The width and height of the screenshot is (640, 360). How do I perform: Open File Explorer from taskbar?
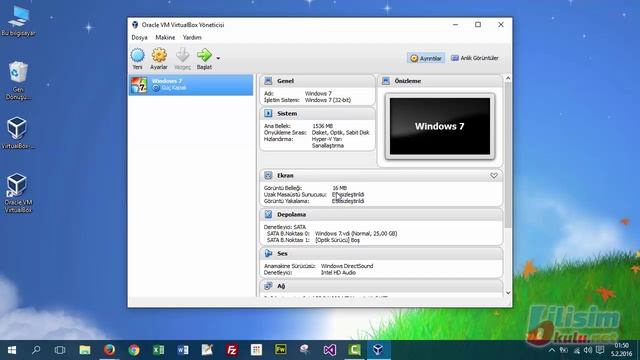click(85, 350)
